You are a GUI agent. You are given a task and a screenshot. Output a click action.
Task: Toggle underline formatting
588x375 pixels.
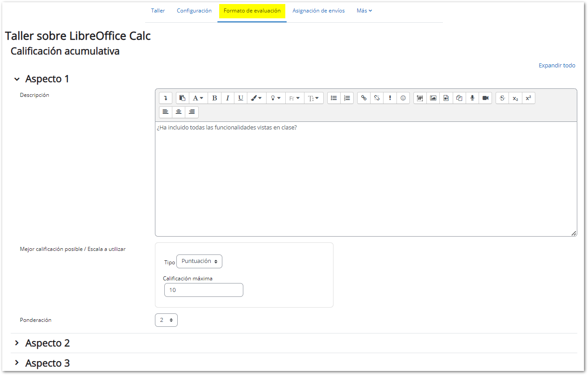point(241,98)
